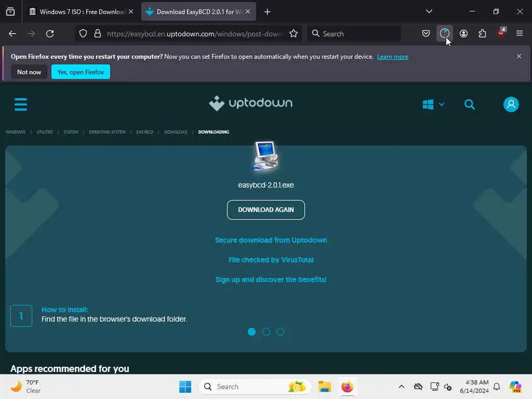Open Windows Start menu

click(185, 387)
